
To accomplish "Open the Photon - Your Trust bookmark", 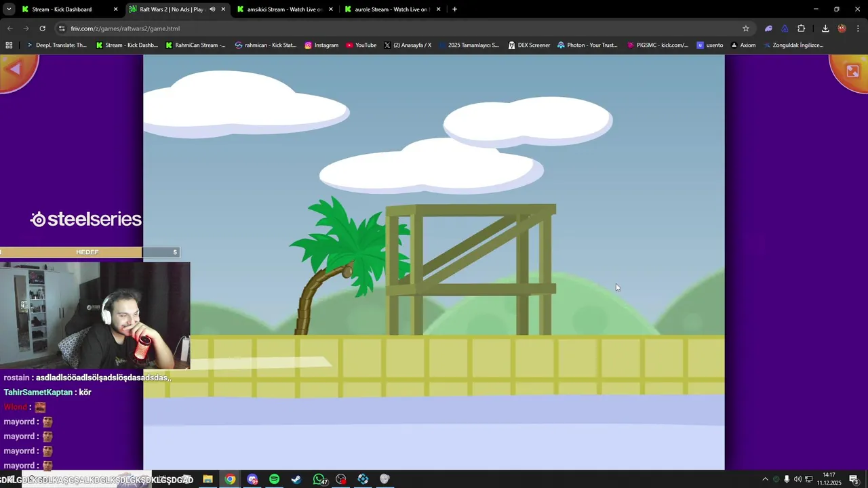I will point(587,45).
